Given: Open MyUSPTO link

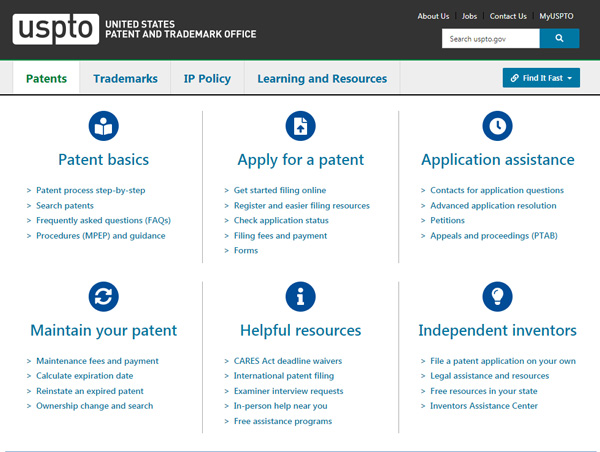Looking at the screenshot, I should [x=556, y=16].
